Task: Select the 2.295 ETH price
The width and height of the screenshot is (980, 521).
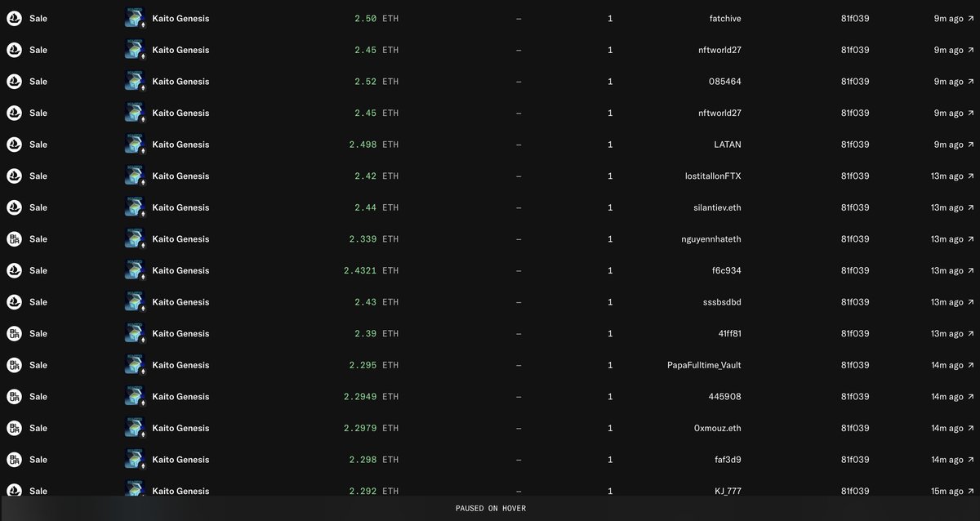Action: point(374,365)
